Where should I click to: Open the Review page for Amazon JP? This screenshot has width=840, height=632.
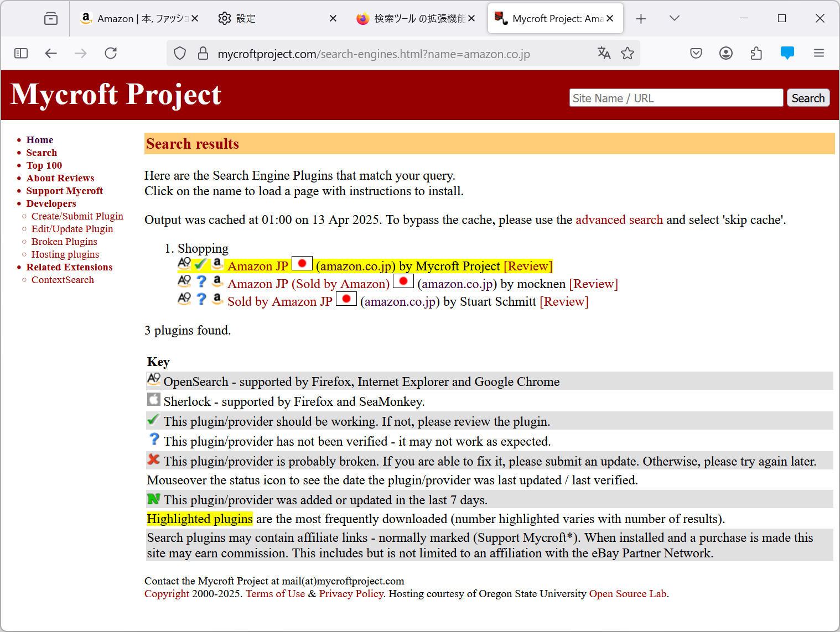tap(527, 266)
